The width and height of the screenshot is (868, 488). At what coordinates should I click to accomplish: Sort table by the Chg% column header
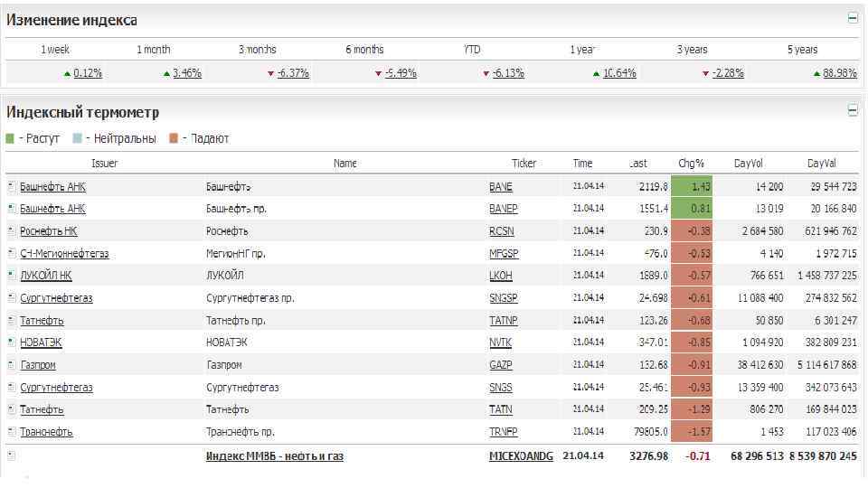[x=692, y=164]
